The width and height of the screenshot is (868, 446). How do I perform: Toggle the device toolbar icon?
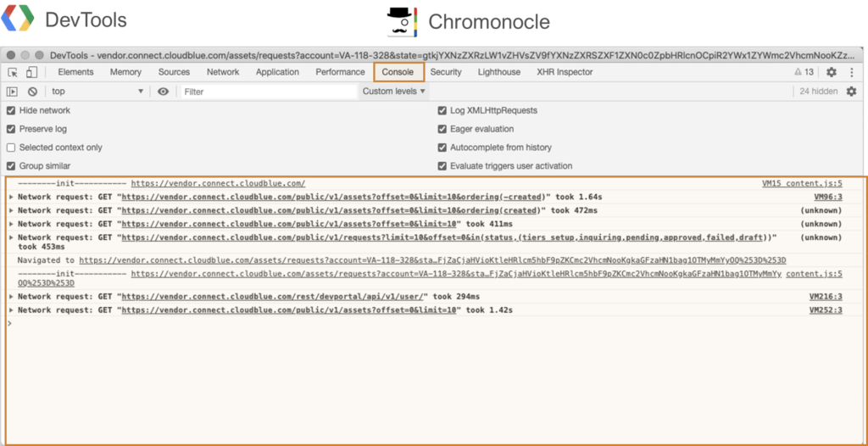31,72
